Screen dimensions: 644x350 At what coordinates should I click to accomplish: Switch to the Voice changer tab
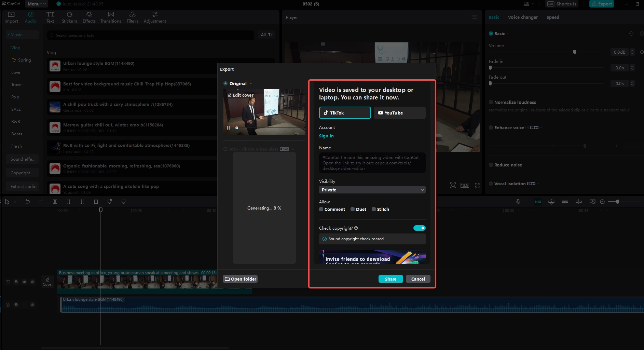click(x=523, y=17)
